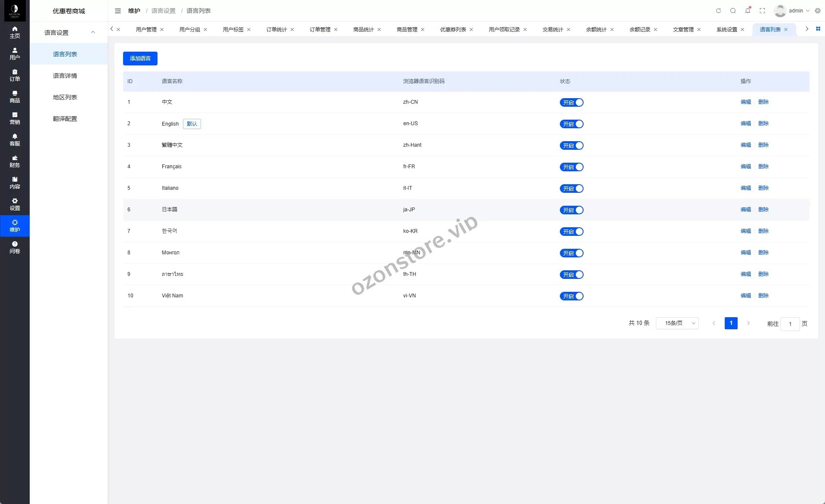The image size is (825, 504).
Task: Switch to the 商品管理 tab
Action: [x=406, y=29]
